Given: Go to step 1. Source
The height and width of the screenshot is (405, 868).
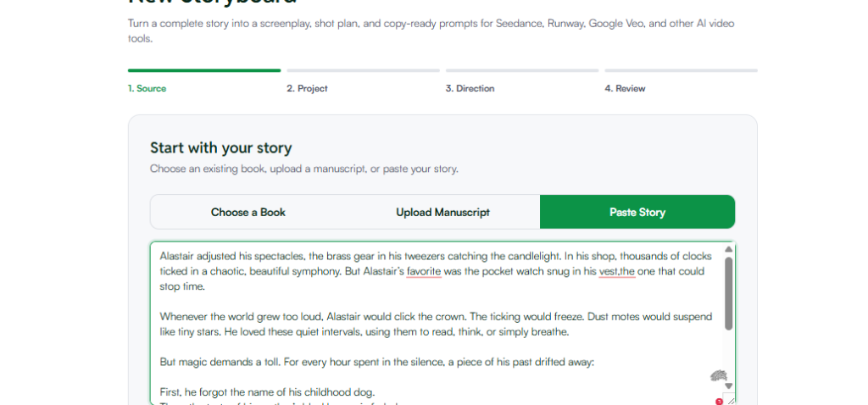Looking at the screenshot, I should [147, 88].
